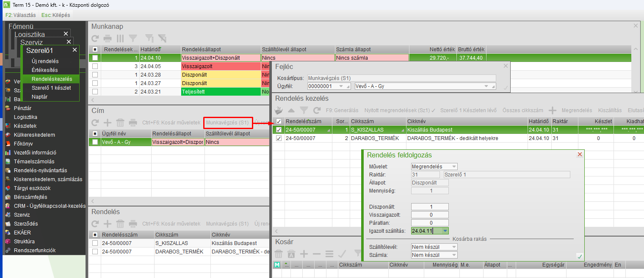
Task: Refresh the lower Rendelés panel
Action: (95, 224)
